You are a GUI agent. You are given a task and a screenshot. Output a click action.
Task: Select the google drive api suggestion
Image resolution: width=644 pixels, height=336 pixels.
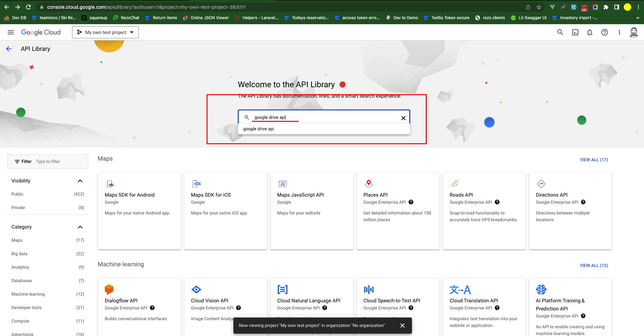coord(324,129)
